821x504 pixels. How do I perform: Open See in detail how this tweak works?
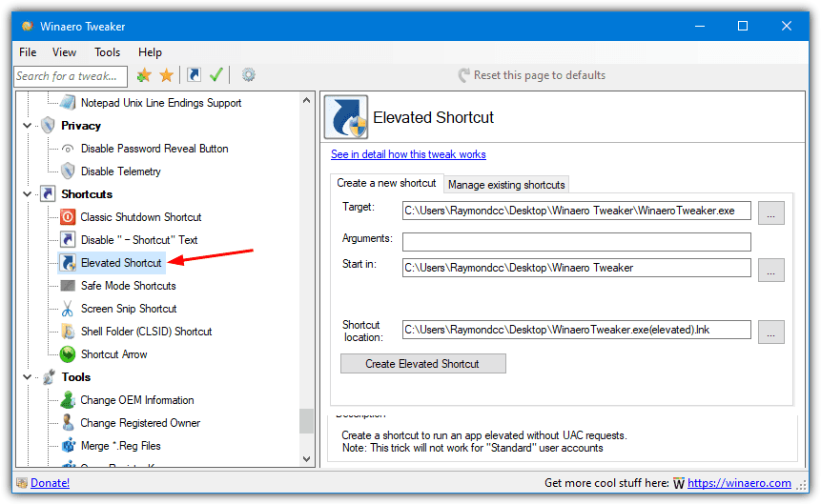408,154
